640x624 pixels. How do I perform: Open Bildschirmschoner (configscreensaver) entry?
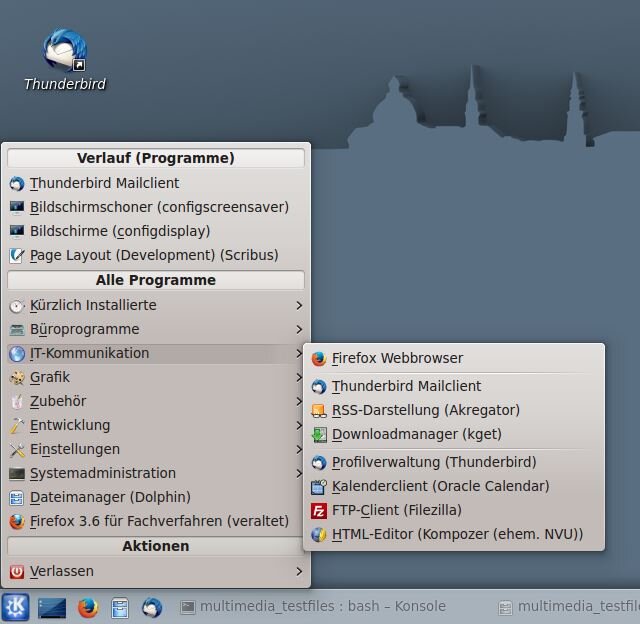156,207
